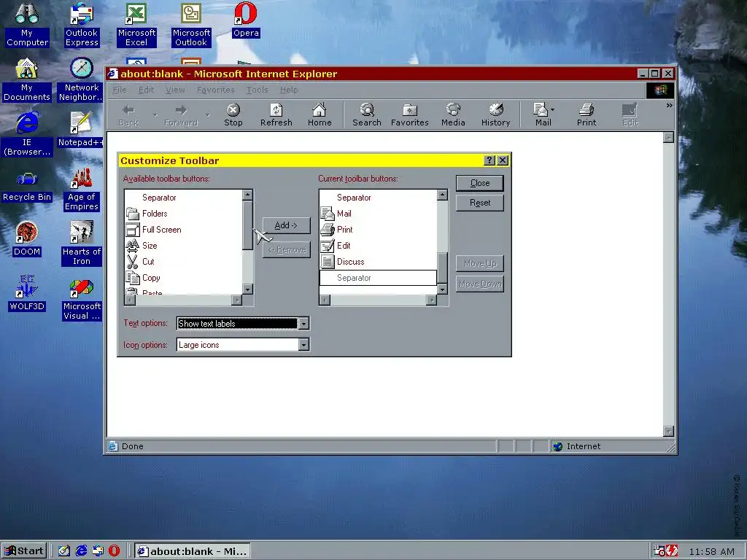Viewport: 747px width, 560px height.
Task: Select the IE Browser desktop icon
Action: pyautogui.click(x=27, y=134)
